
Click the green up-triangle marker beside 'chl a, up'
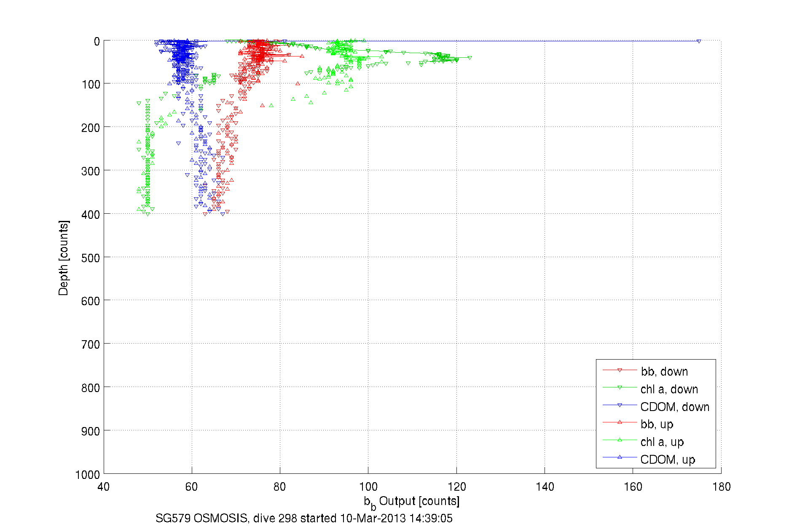[x=620, y=440]
